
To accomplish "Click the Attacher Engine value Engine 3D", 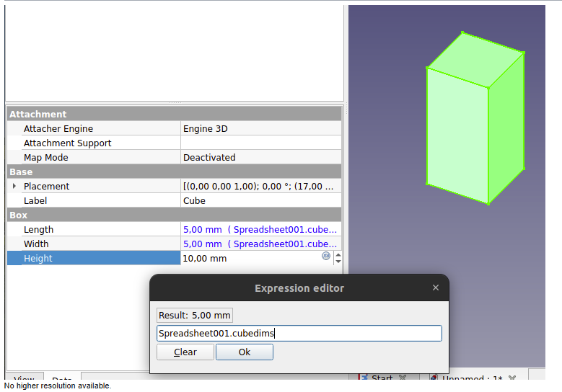I will [260, 128].
